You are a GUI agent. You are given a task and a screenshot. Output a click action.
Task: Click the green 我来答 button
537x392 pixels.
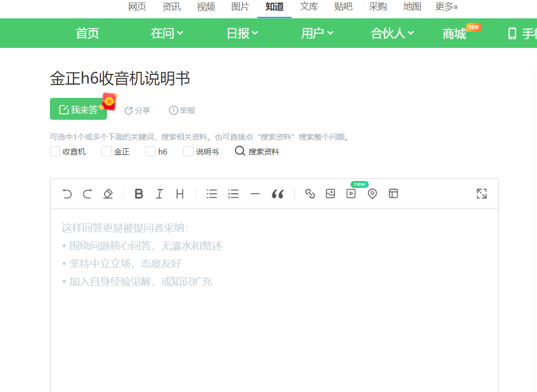coord(78,109)
